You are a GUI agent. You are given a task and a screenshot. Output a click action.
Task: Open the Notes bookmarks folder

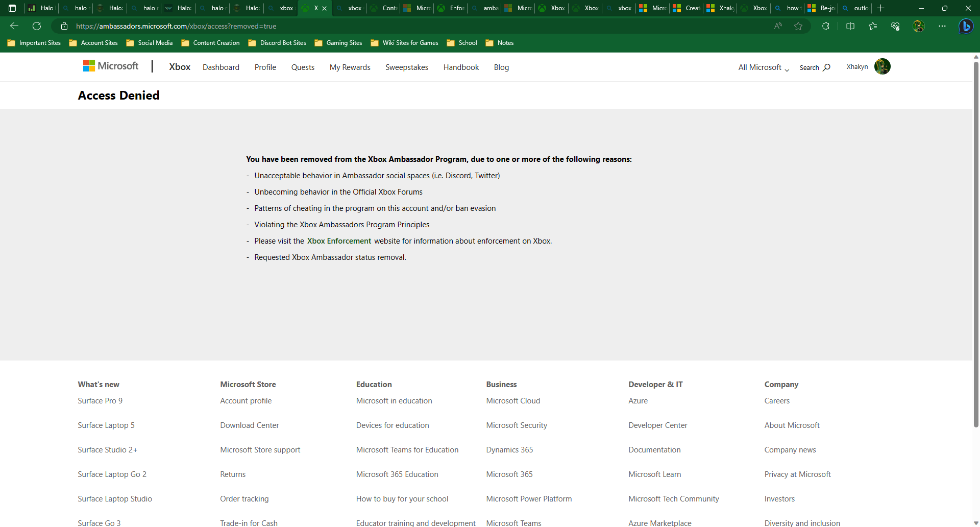(x=500, y=43)
